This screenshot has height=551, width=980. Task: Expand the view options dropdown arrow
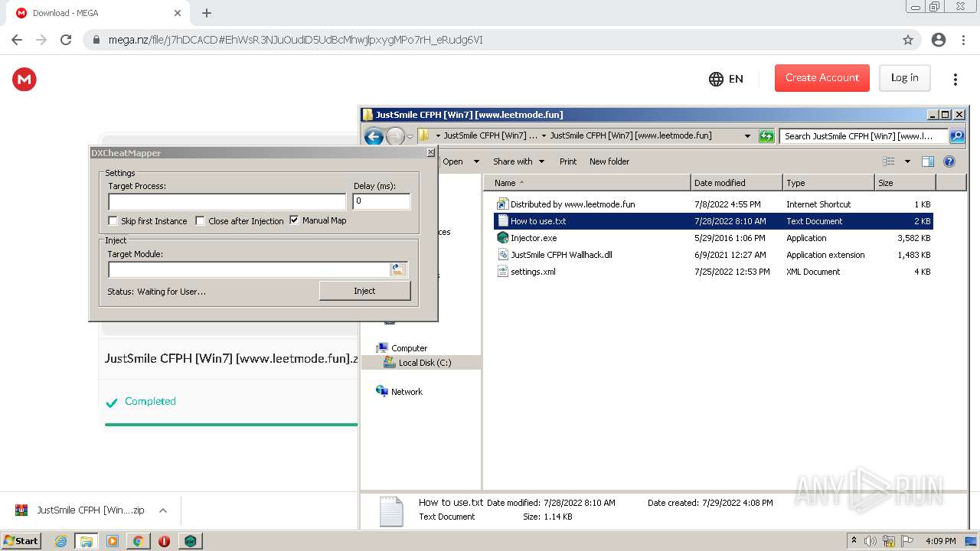click(x=907, y=161)
